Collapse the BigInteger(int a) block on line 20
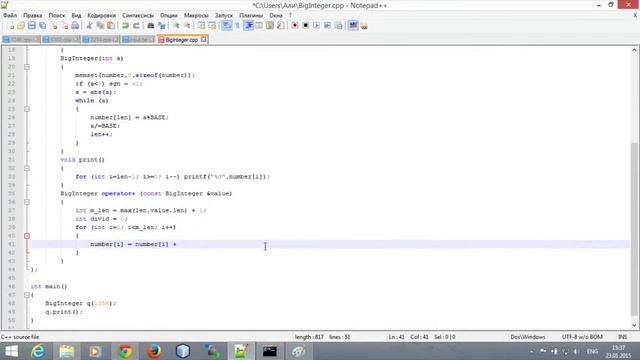 27,67
